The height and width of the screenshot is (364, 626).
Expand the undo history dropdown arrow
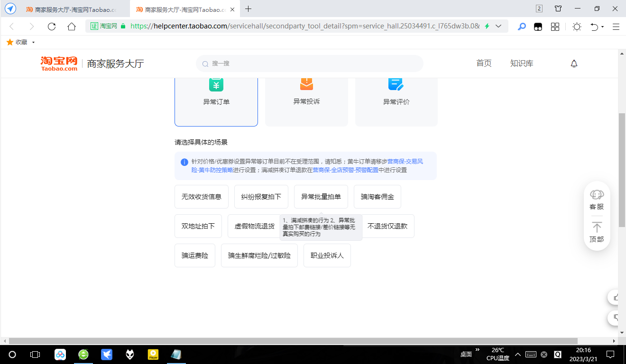(x=603, y=27)
